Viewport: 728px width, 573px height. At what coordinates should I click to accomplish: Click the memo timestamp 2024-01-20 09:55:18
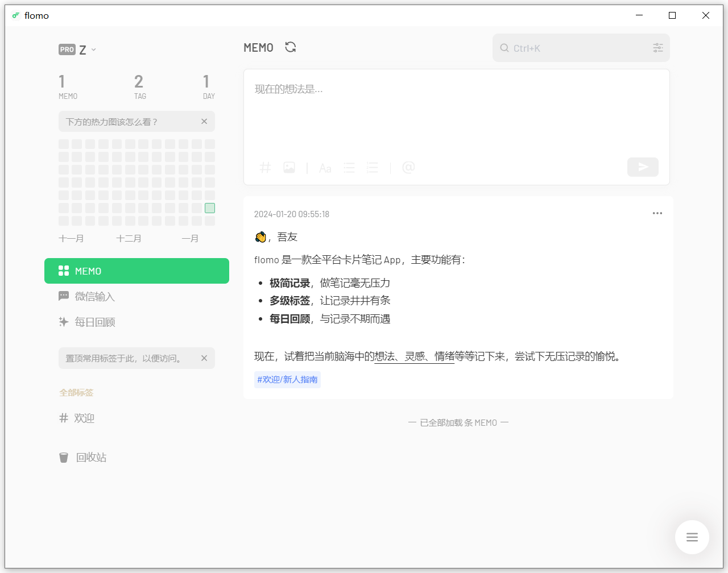pyautogui.click(x=292, y=214)
